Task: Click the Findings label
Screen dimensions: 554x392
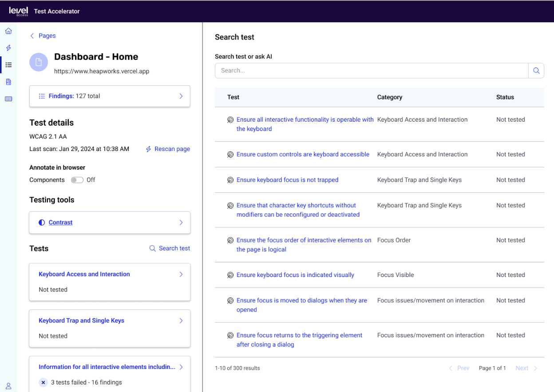Action: pos(61,96)
